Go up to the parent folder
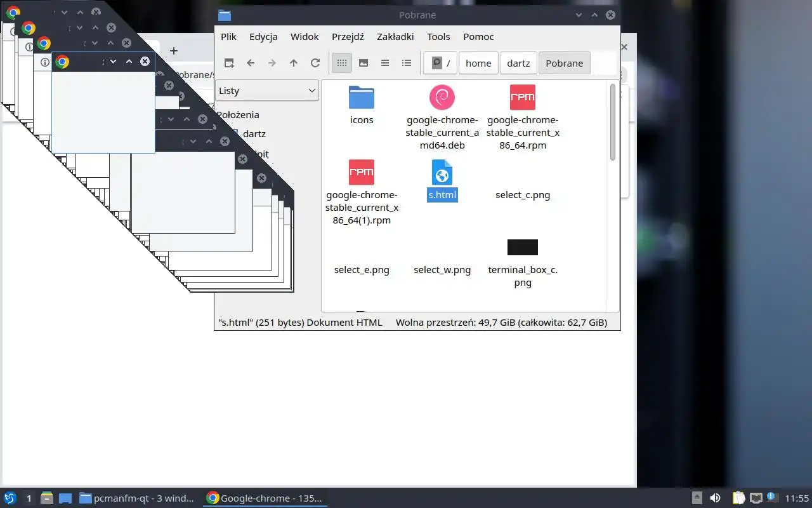The height and width of the screenshot is (508, 812). [293, 63]
